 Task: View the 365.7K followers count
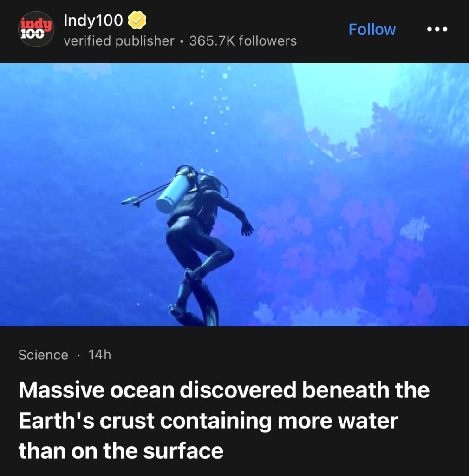pos(243,41)
